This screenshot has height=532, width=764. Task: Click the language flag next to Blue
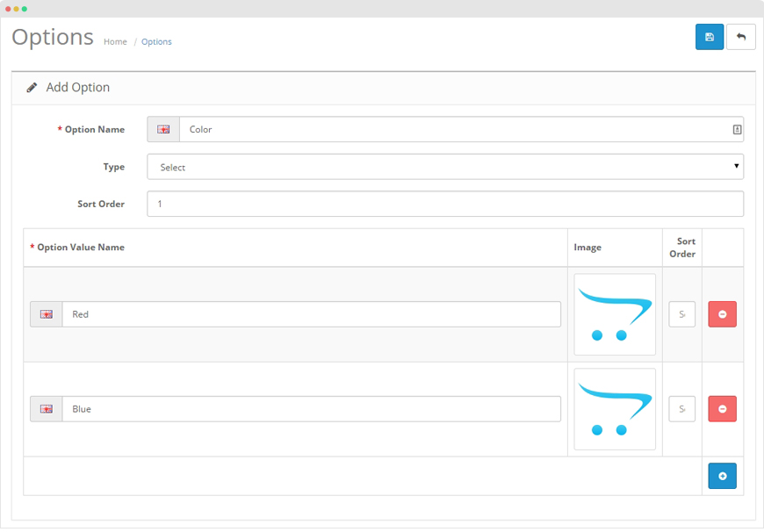(x=47, y=409)
